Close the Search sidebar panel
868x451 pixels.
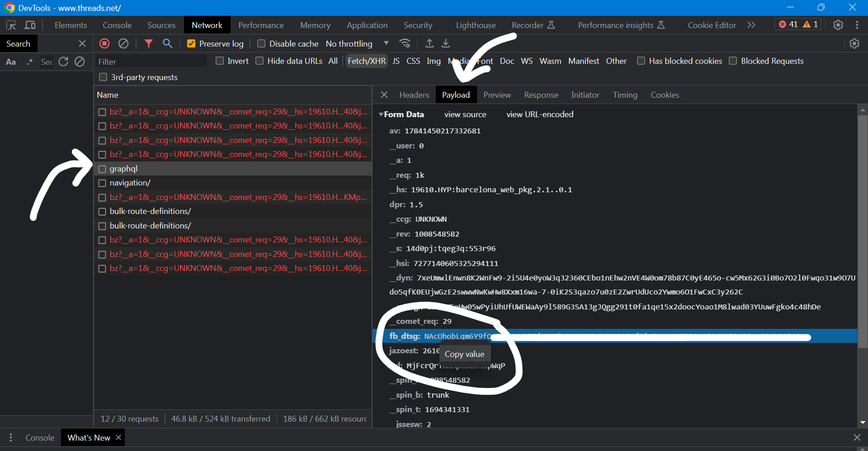(x=82, y=43)
